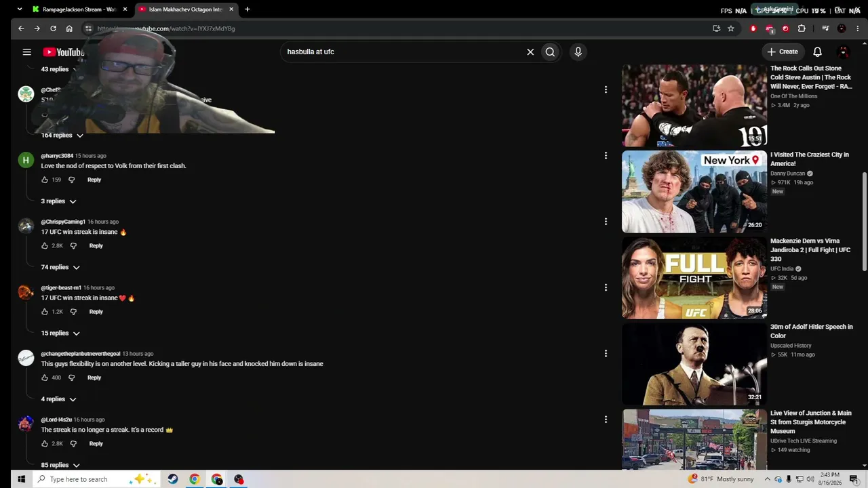Open the YouTube account avatar menu
The image size is (868, 488).
[844, 52]
